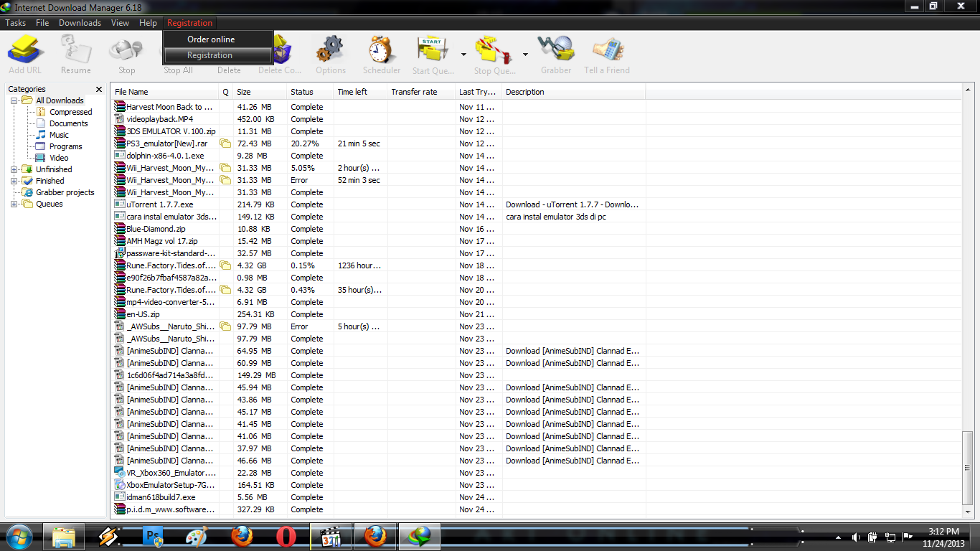
Task: Show hidden system tray icons
Action: point(838,537)
